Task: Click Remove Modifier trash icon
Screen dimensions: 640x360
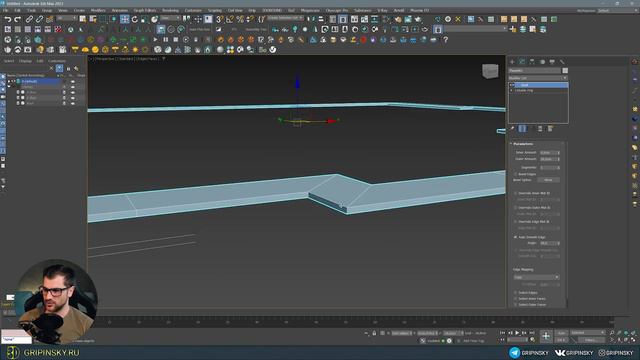Action: coord(540,129)
